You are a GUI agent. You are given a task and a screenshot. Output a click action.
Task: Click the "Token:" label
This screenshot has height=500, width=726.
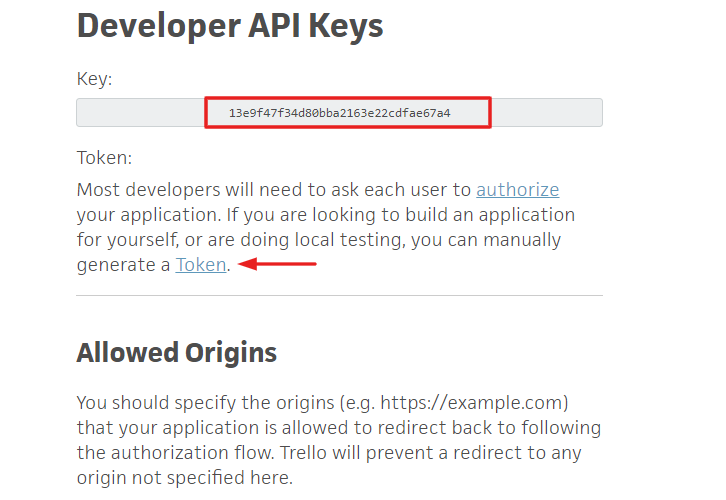tap(104, 158)
